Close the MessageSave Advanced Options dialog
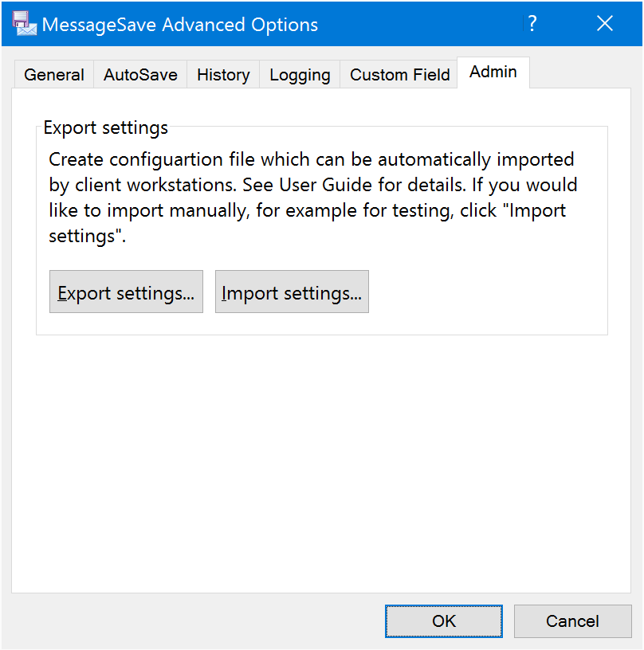 click(x=605, y=24)
